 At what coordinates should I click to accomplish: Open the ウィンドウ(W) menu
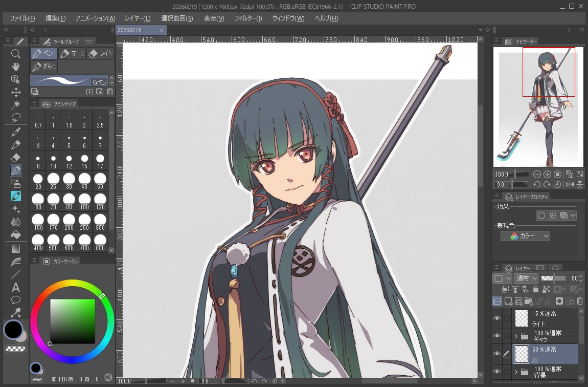pyautogui.click(x=288, y=18)
